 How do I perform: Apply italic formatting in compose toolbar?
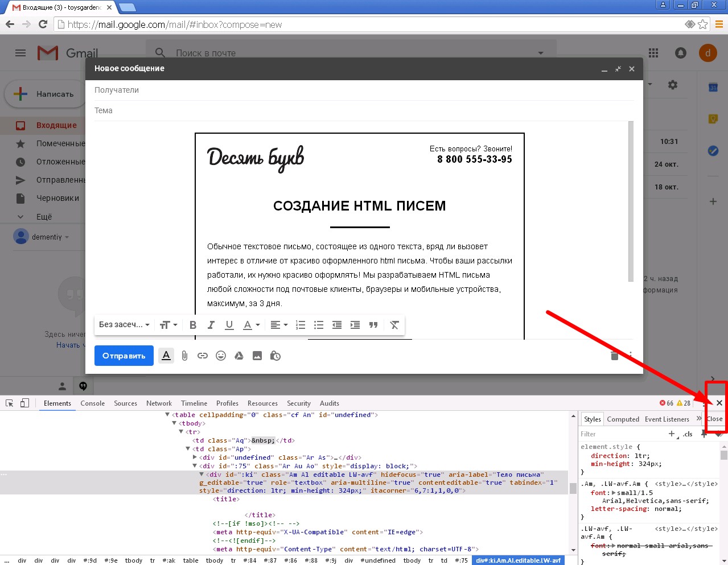tap(211, 325)
